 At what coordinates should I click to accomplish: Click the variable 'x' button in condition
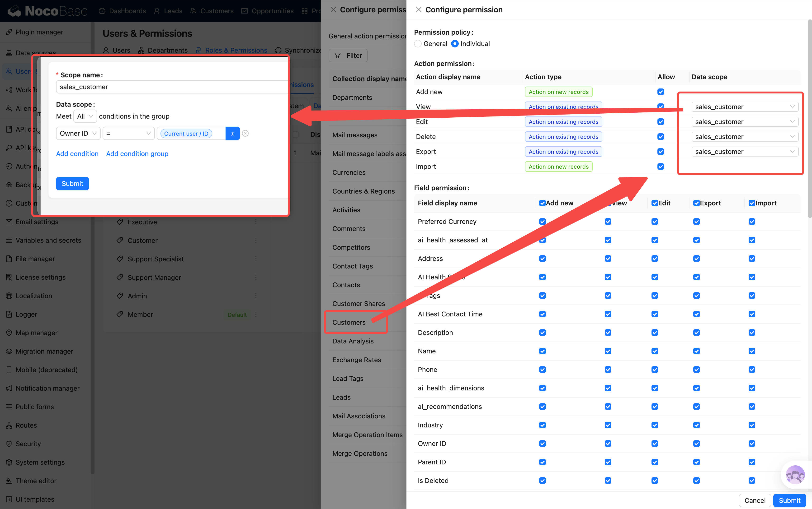232,133
